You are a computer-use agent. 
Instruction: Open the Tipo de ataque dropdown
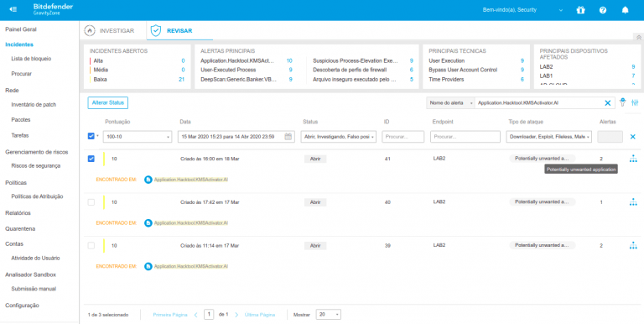pyautogui.click(x=548, y=137)
